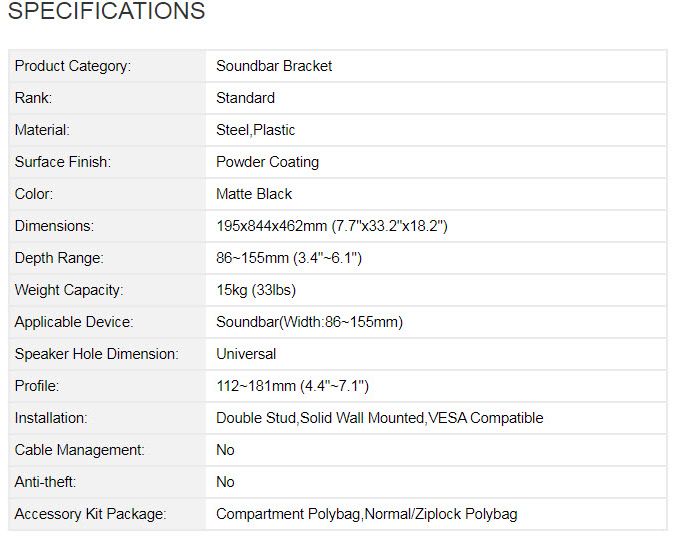Click the Installation value Double Stud text
The height and width of the screenshot is (539, 677).
[x=256, y=418]
